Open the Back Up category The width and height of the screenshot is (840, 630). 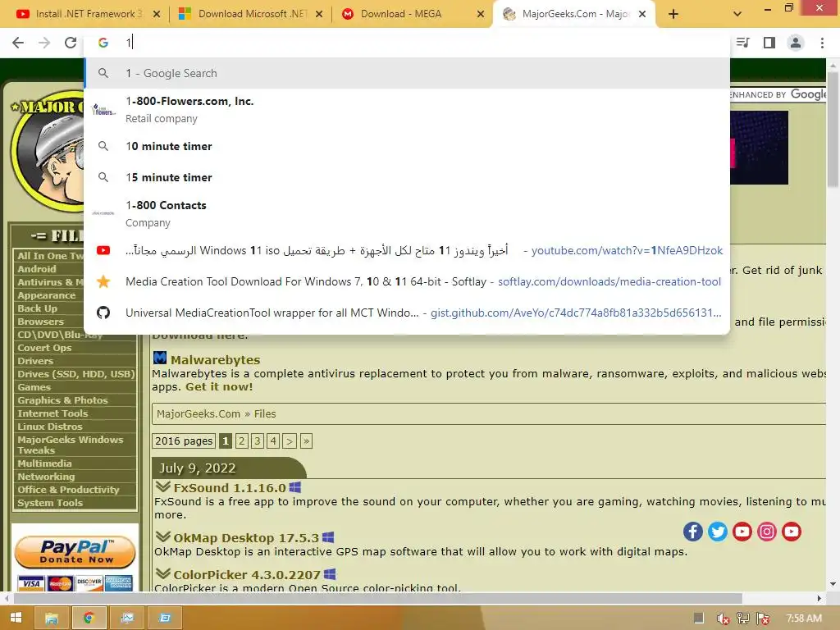[37, 308]
